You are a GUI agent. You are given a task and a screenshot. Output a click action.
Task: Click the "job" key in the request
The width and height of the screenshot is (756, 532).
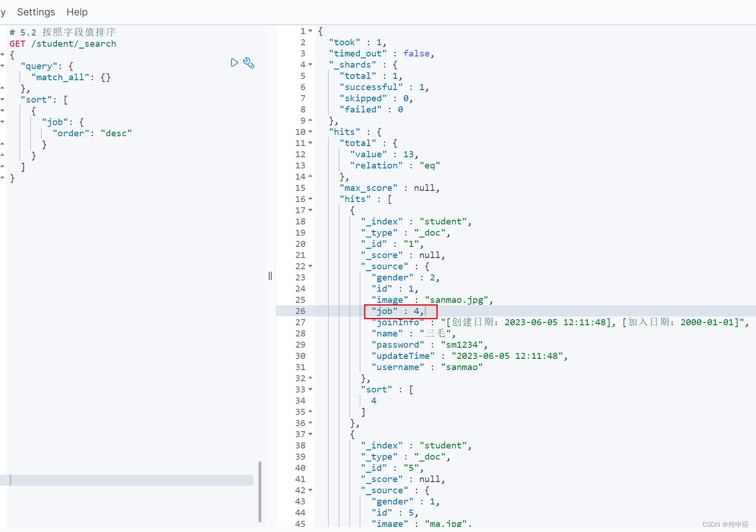55,122
